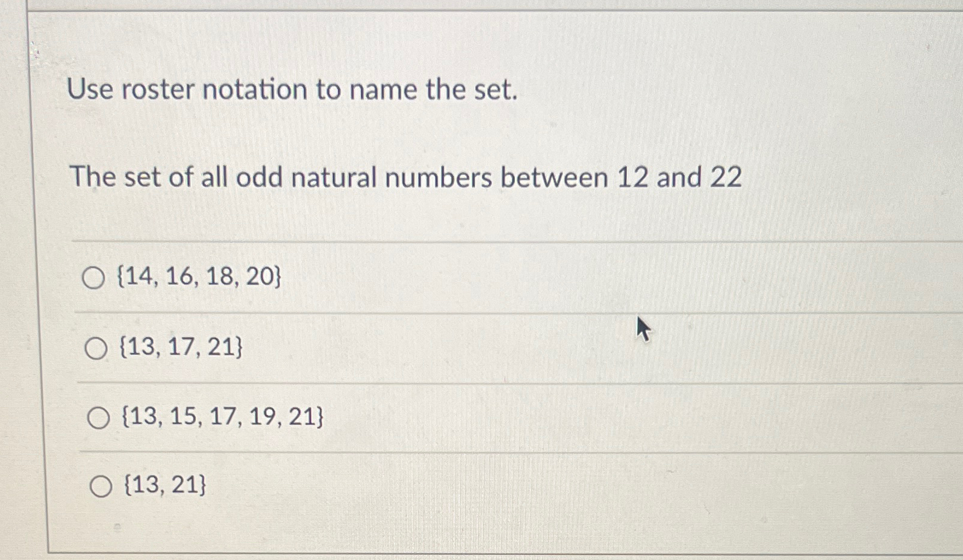Click the first answer row
The width and height of the screenshot is (963, 560).
422,277
